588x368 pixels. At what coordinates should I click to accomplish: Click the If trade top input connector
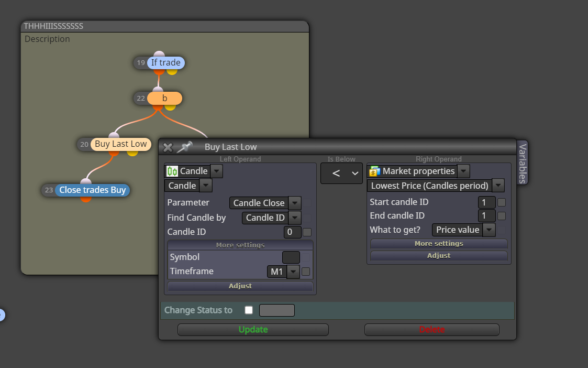click(x=159, y=54)
